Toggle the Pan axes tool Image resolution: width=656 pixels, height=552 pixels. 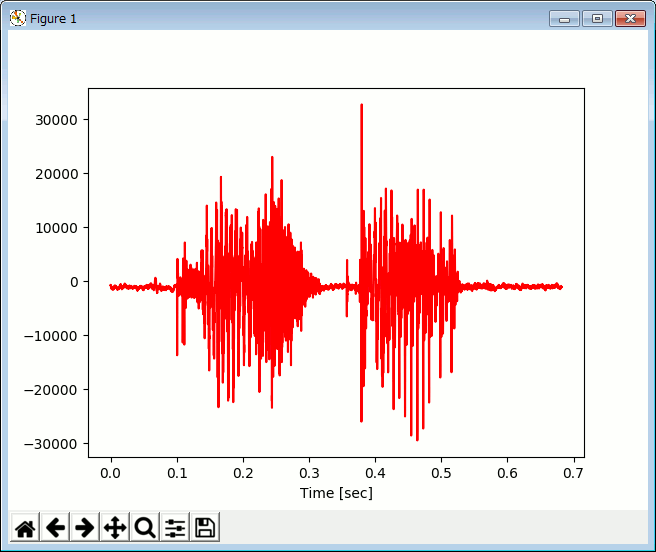pyautogui.click(x=115, y=527)
